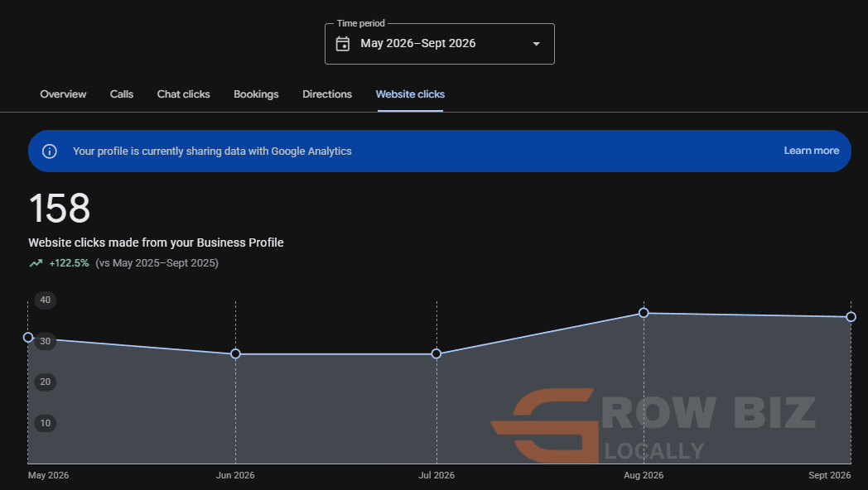The image size is (868, 490).
Task: Click the calendar icon in Time period
Action: (x=343, y=44)
